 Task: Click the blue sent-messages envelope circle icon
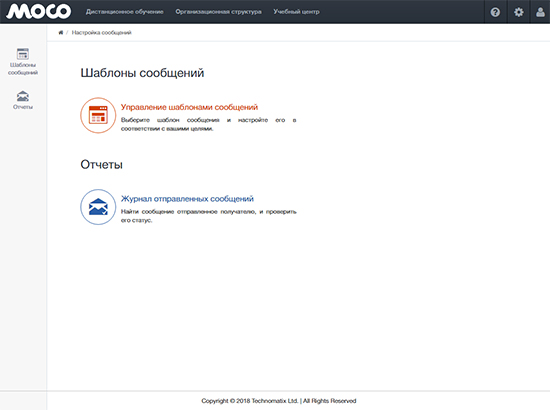point(98,207)
